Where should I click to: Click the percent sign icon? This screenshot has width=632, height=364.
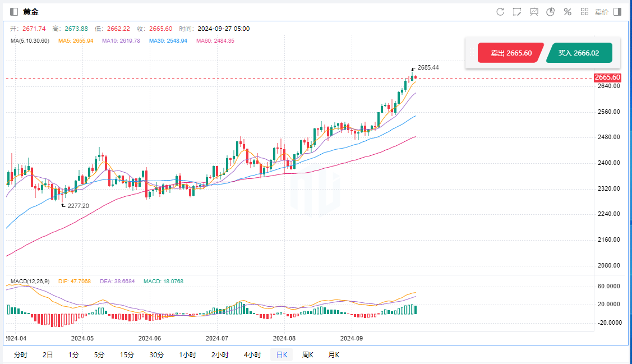[x=568, y=12]
